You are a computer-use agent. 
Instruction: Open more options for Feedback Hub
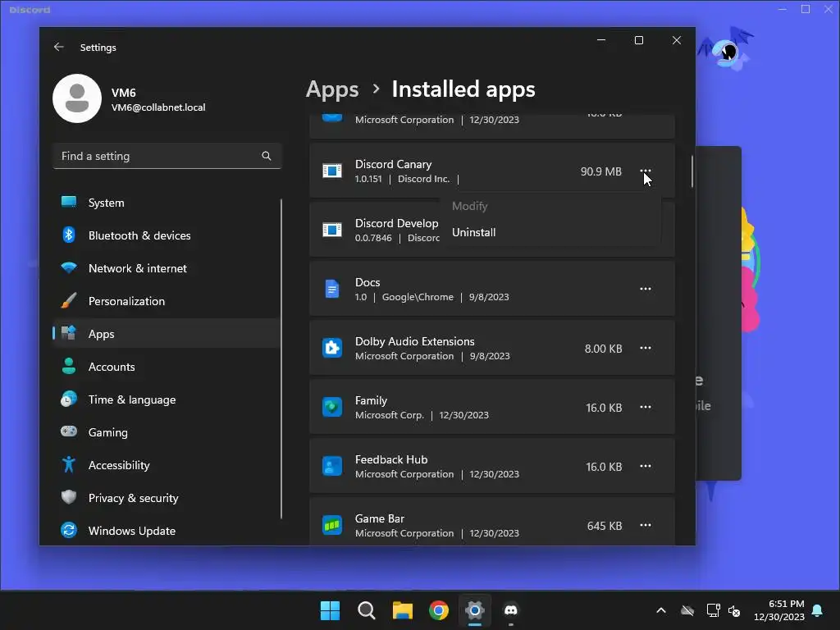coord(646,466)
